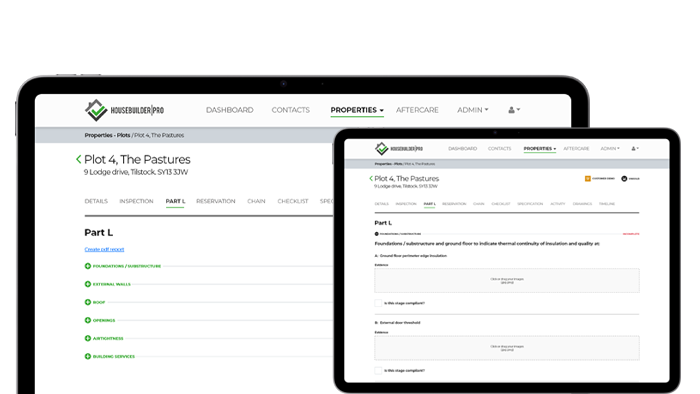Click red Incomplete status label on tablet
The image size is (700, 394).
tap(631, 234)
